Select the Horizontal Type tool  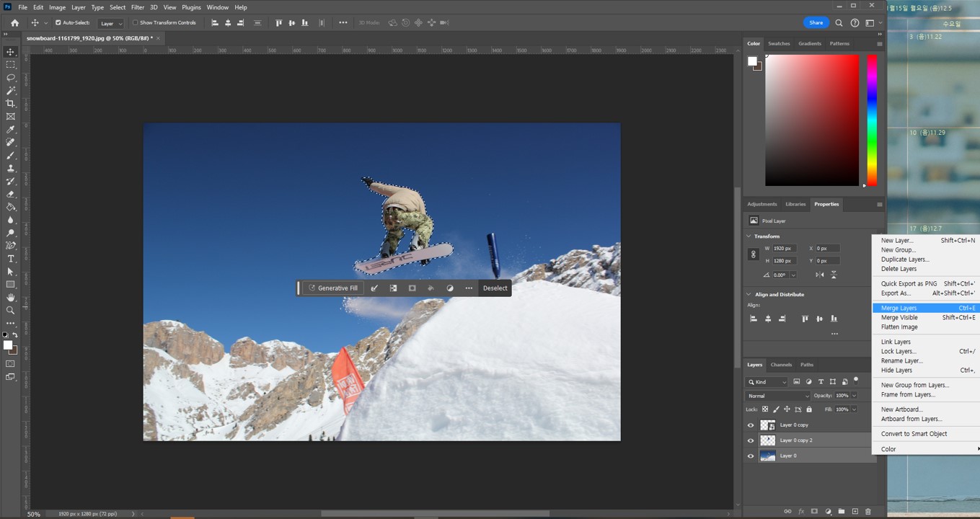[x=11, y=259]
